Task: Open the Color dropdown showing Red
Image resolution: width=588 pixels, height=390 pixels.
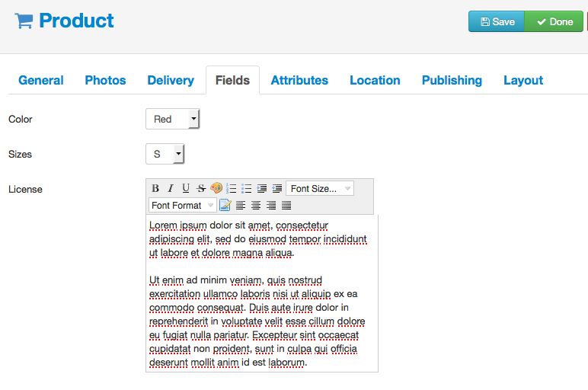Action: (x=172, y=119)
